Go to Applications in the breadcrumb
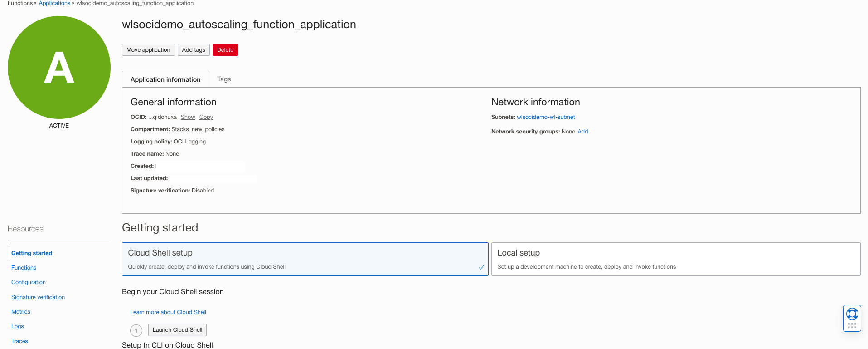868x349 pixels. [54, 3]
